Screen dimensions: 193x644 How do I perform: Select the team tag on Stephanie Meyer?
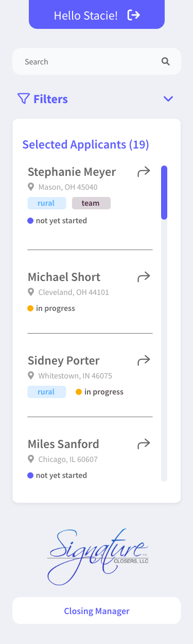point(91,203)
